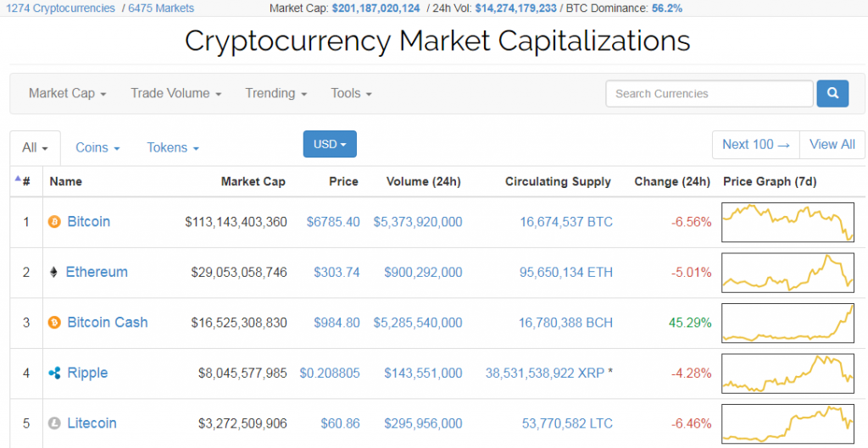This screenshot has height=448, width=868.
Task: Sort by rank number column header
Action: pos(25,181)
